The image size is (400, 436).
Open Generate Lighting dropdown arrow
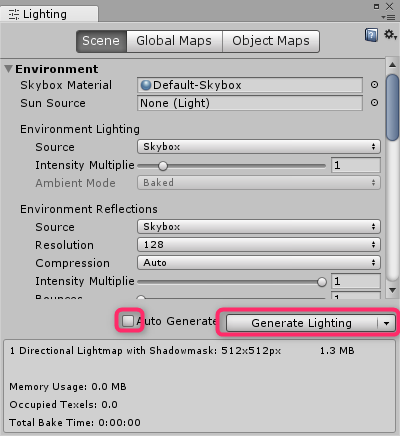[x=387, y=323]
